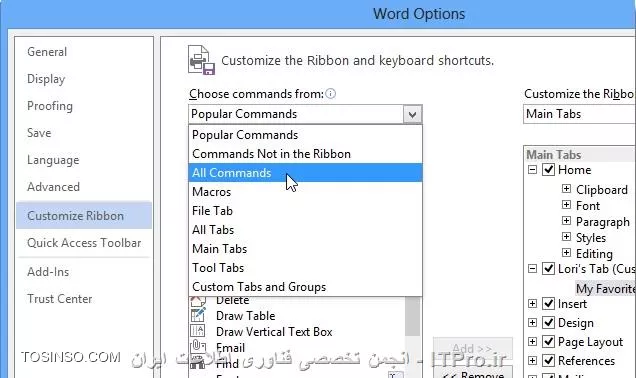Open Quick Access Toolbar options
636x378 pixels.
click(x=84, y=243)
